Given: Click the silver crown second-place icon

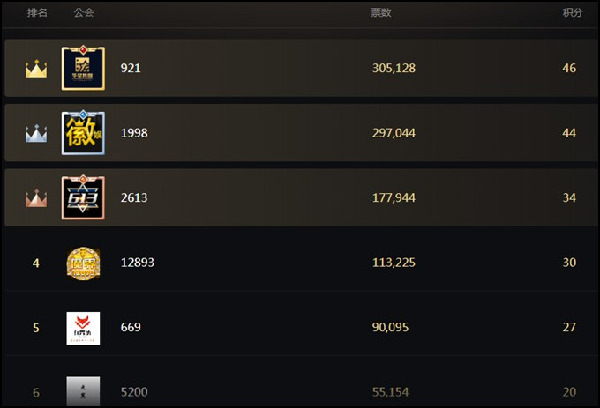Looking at the screenshot, I should pyautogui.click(x=36, y=134).
